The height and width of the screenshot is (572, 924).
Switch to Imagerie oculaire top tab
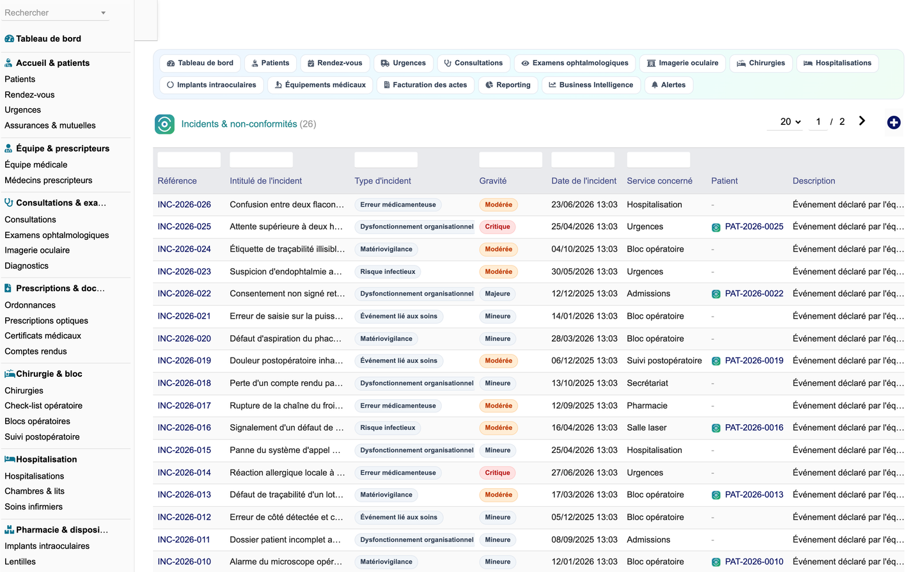tap(682, 63)
